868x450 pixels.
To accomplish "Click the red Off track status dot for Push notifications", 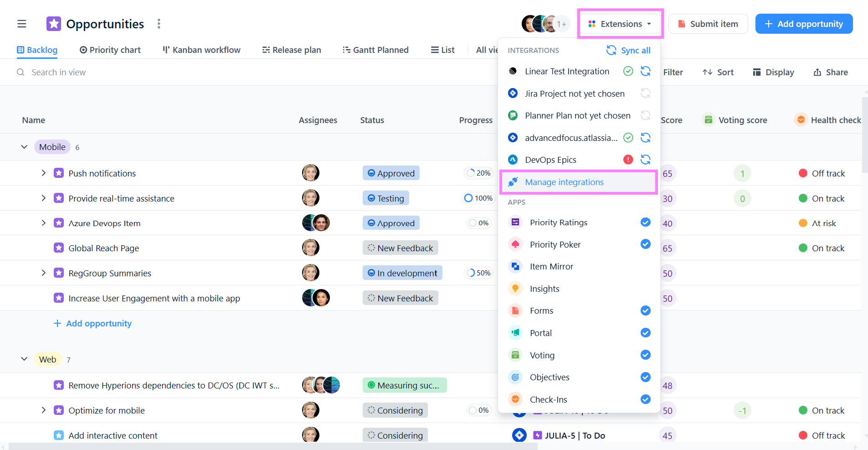I will tap(803, 173).
